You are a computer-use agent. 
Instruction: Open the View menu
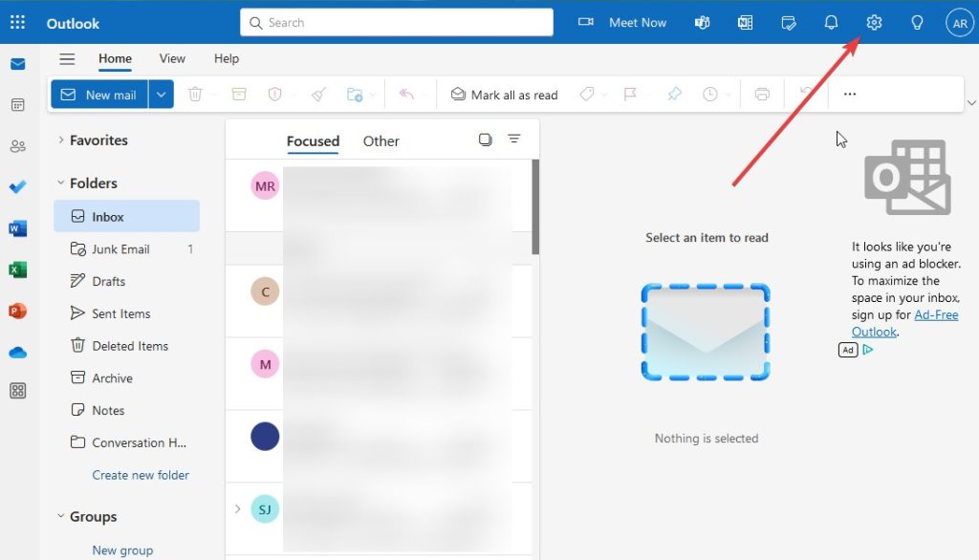pos(172,58)
